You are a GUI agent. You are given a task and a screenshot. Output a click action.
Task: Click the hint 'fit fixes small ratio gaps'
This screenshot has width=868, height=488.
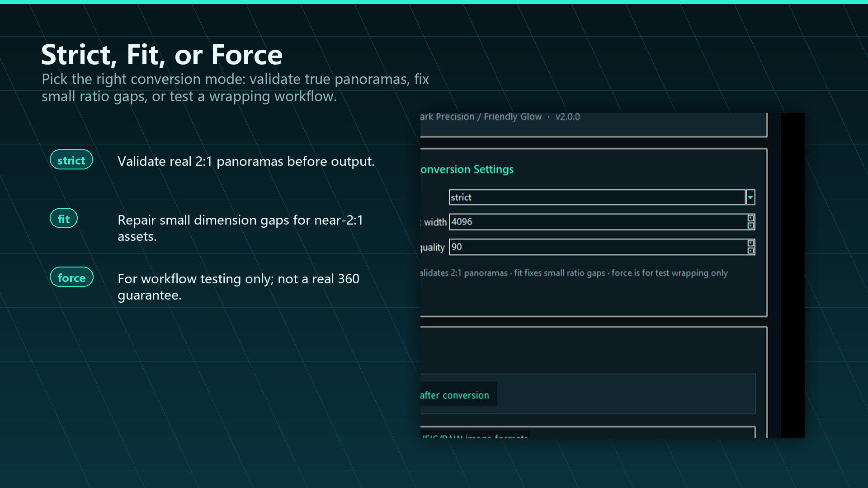560,273
